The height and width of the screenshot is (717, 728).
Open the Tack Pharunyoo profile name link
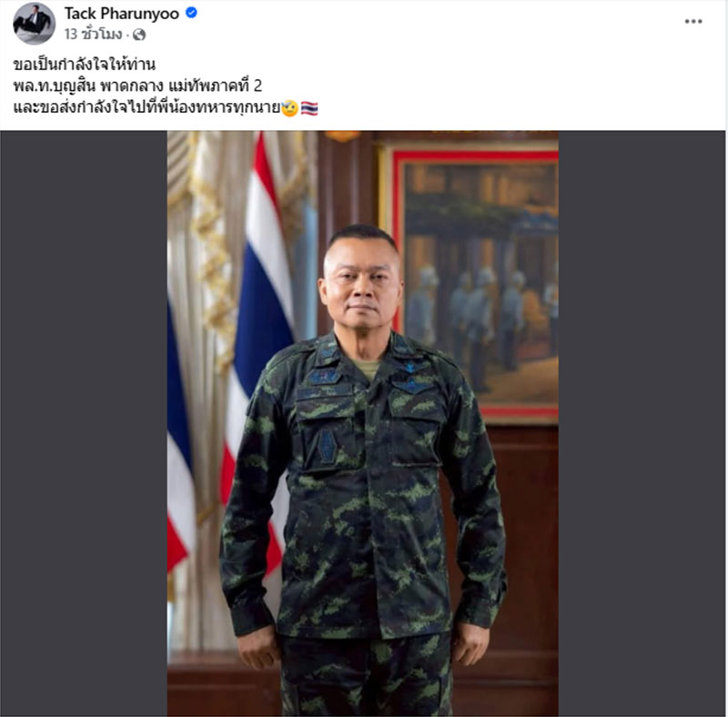click(x=122, y=14)
